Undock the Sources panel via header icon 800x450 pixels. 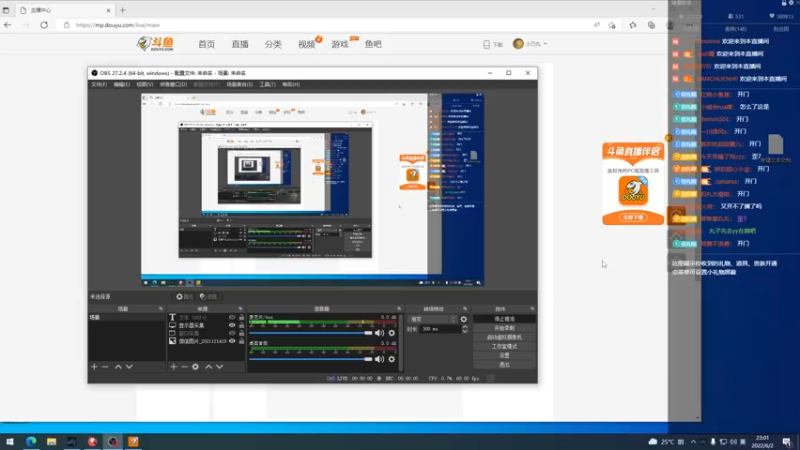click(240, 309)
